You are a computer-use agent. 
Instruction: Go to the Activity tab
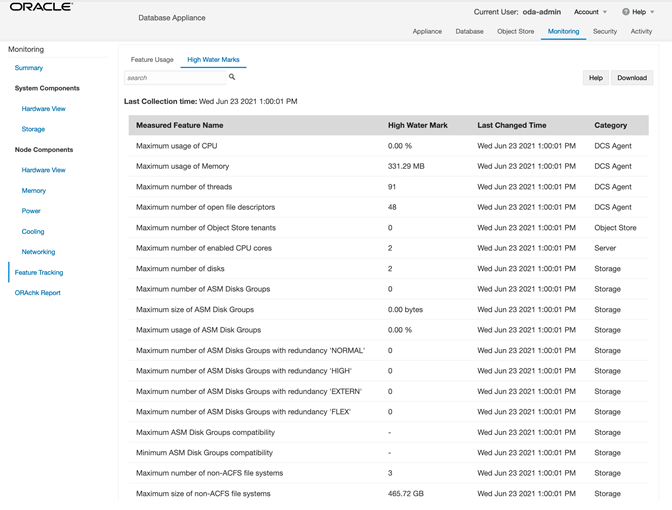pos(641,31)
